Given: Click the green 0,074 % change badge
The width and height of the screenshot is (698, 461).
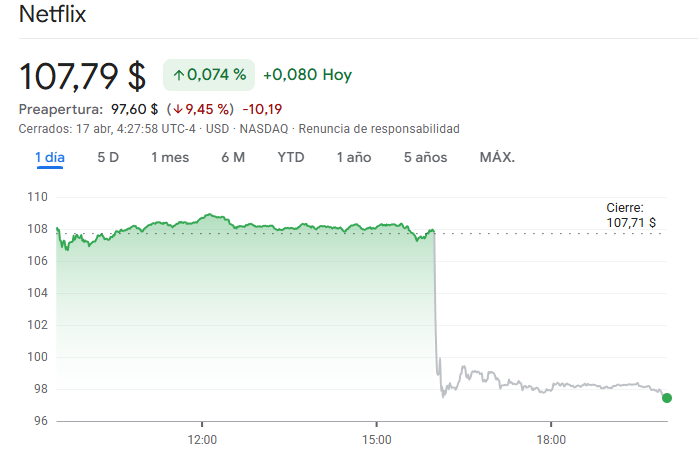Looking at the screenshot, I should pos(208,75).
